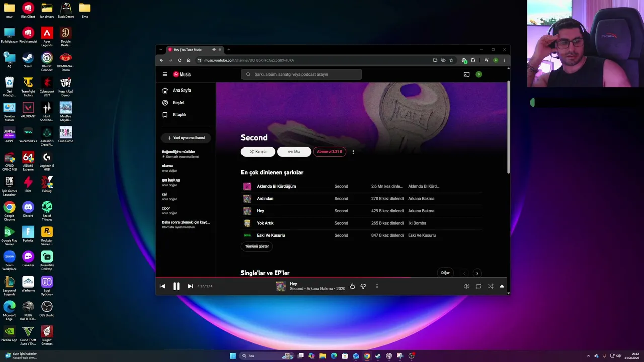Image resolution: width=644 pixels, height=362 pixels.
Task: Open the get back up playlist
Action: click(186, 182)
